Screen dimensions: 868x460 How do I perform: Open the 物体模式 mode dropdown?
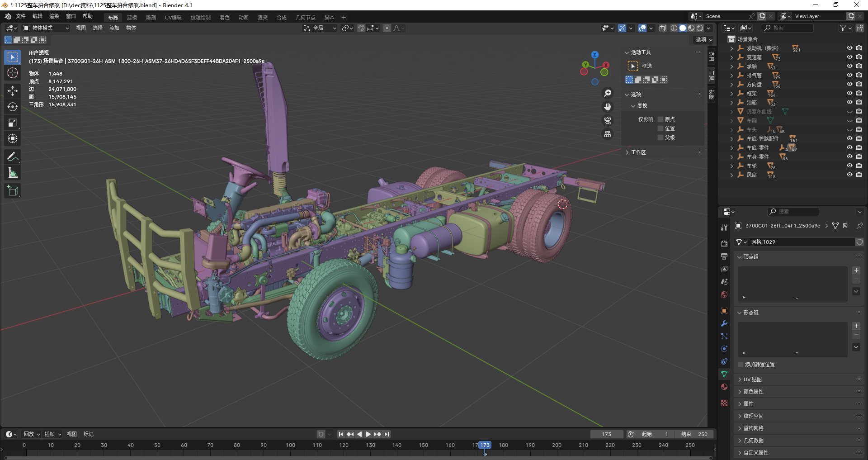(x=46, y=28)
